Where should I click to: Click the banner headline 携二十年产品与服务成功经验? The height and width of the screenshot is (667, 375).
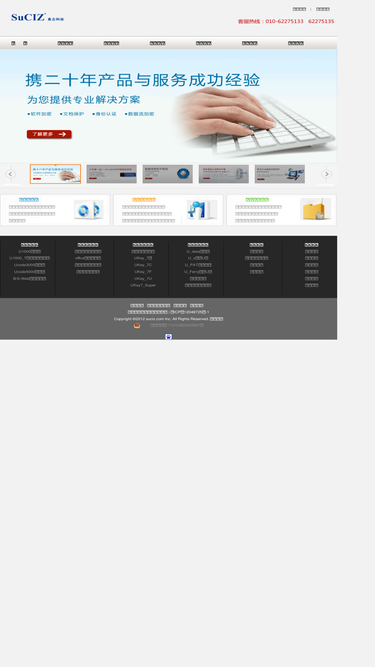(x=143, y=80)
